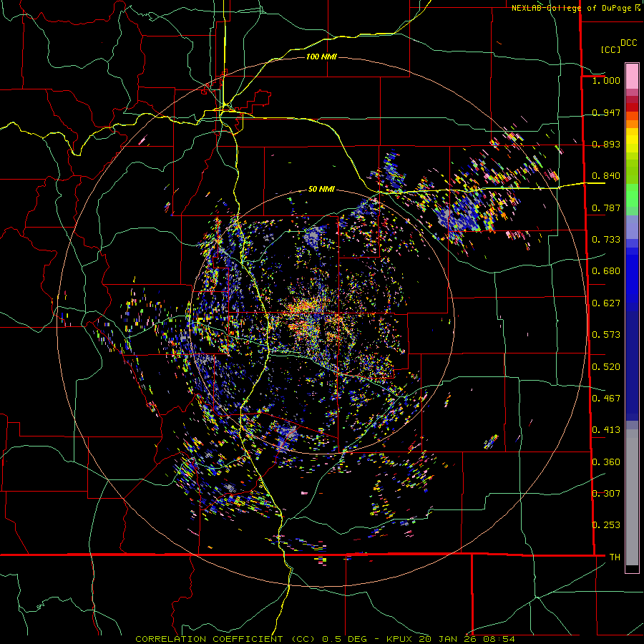Click the 0.947 legend value
Image resolution: width=644 pixels, height=644 pixels.
(x=606, y=112)
